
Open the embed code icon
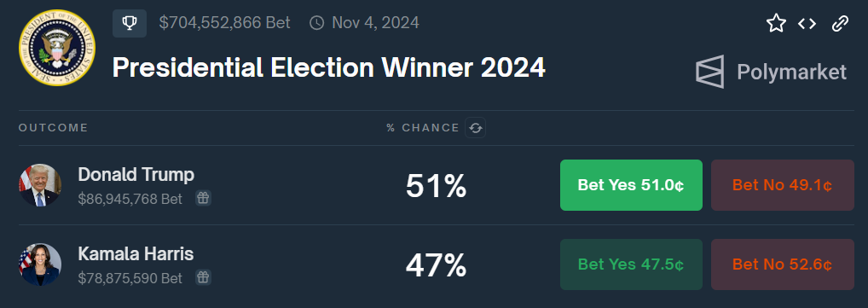[x=807, y=23]
